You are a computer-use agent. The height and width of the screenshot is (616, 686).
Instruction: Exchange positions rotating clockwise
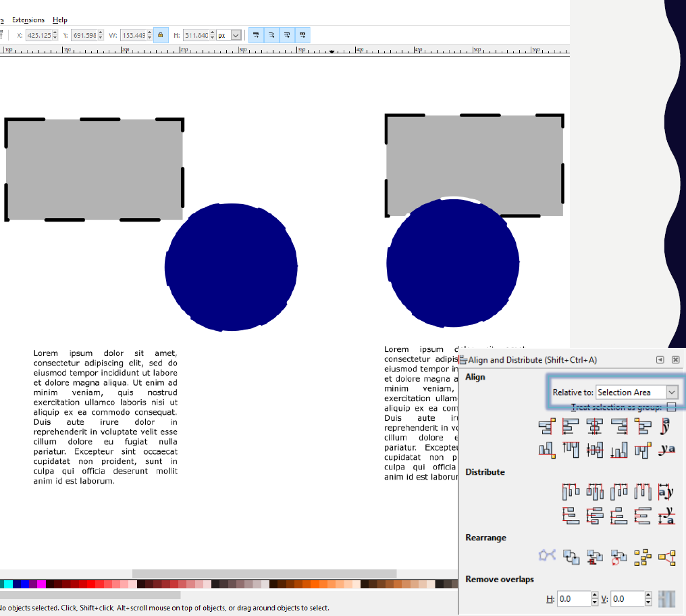click(618, 557)
